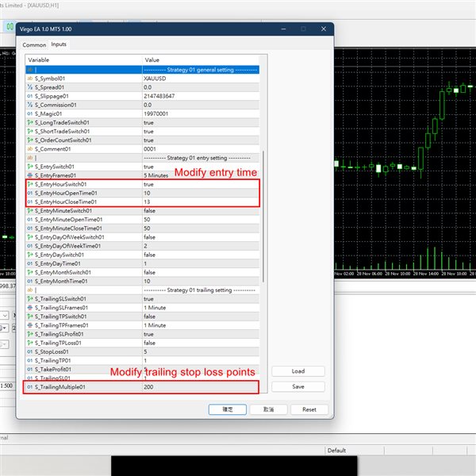
Task: Select the S_OrderCountSwitch01 boolean icon
Action: (30, 140)
